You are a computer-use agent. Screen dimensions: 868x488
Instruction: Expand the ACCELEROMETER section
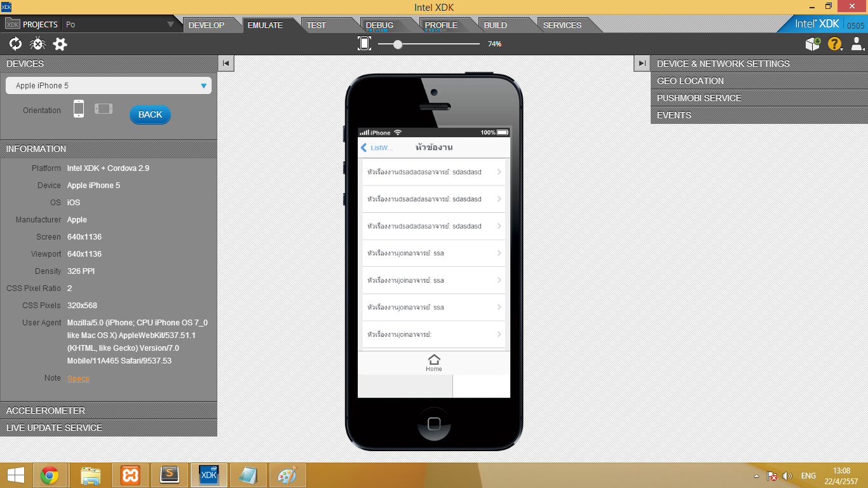[109, 410]
